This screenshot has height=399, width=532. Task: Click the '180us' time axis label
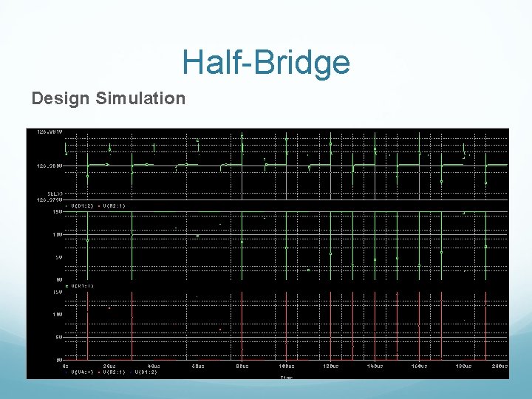pyautogui.click(x=463, y=366)
